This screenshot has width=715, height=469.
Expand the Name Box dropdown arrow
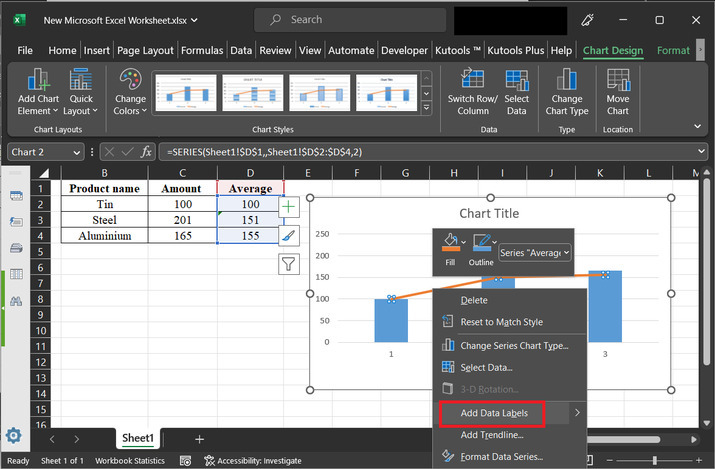point(78,152)
